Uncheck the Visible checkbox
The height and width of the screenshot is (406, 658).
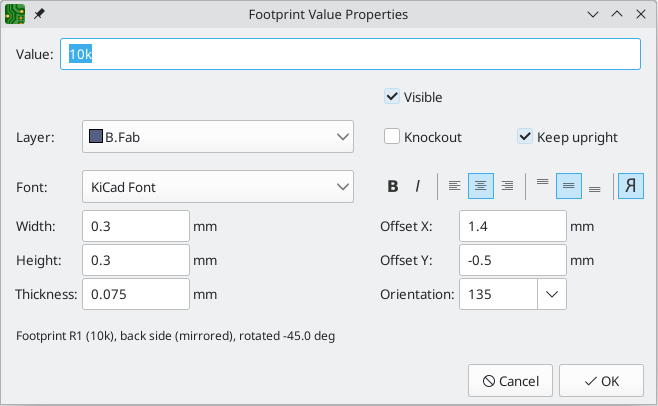393,97
